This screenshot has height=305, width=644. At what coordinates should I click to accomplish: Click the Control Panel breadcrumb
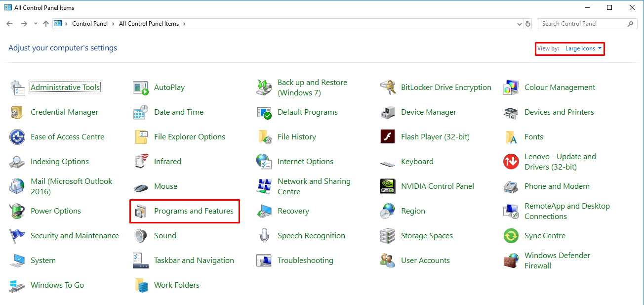coord(90,24)
